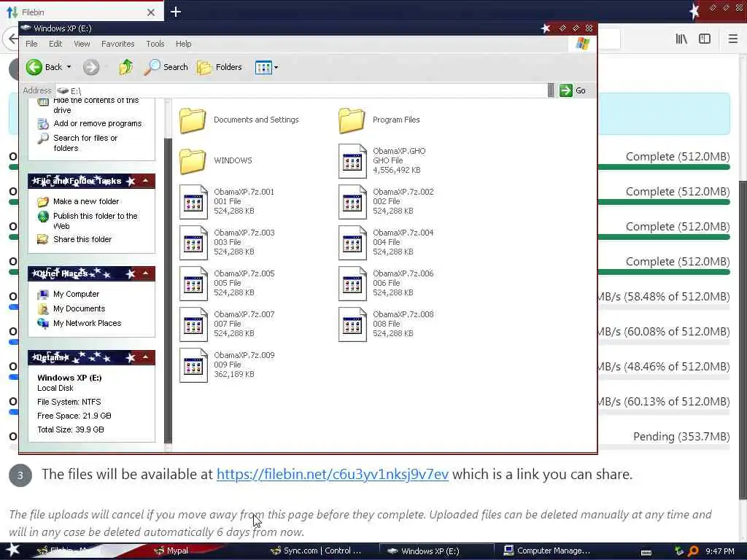This screenshot has height=560, width=747.
Task: Click the Pending (353.7MB) progress bar
Action: 664,447
